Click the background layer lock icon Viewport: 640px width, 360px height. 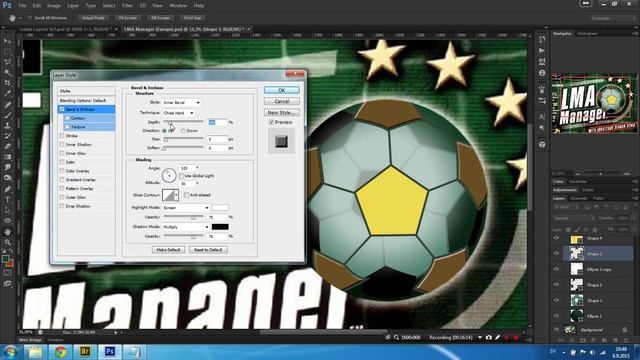point(624,329)
